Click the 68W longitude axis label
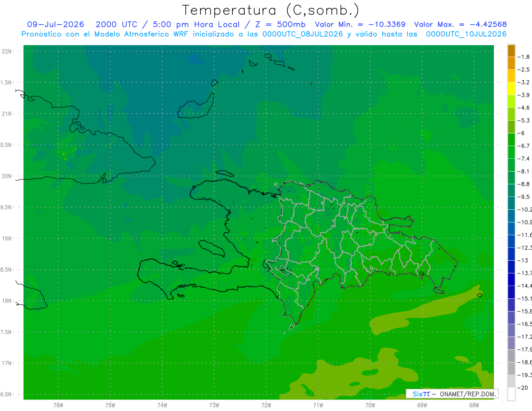The image size is (532, 411). pyautogui.click(x=473, y=405)
